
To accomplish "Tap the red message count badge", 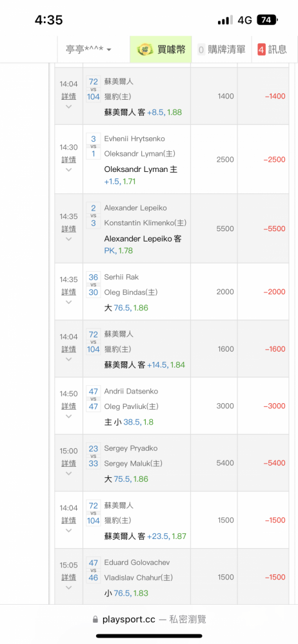I will pos(261,50).
